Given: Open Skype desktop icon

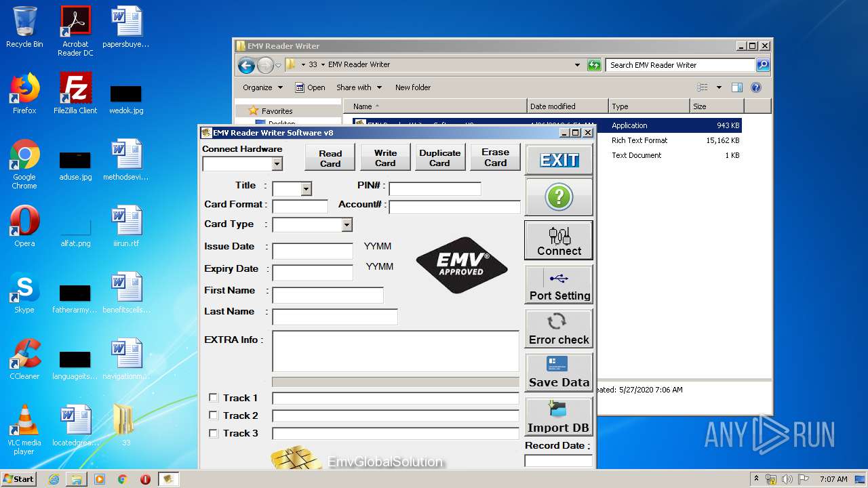Looking at the screenshot, I should pyautogui.click(x=24, y=293).
